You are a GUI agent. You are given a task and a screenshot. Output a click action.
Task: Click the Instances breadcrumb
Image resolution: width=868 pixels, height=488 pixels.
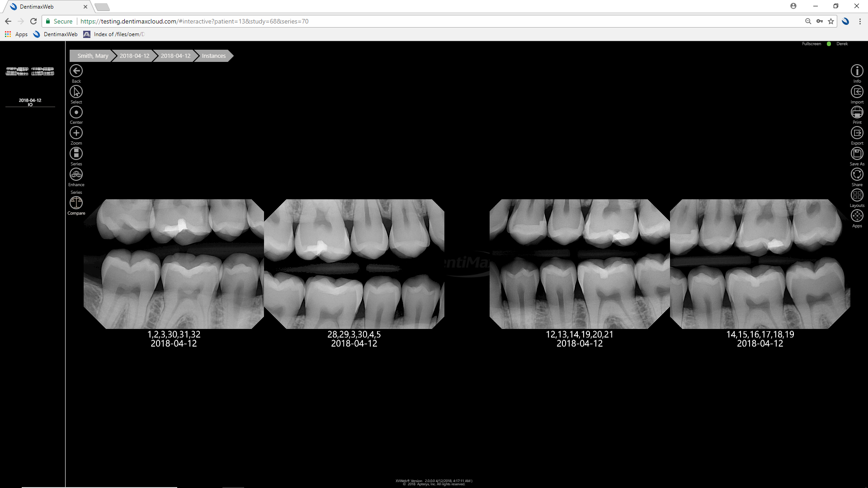213,56
